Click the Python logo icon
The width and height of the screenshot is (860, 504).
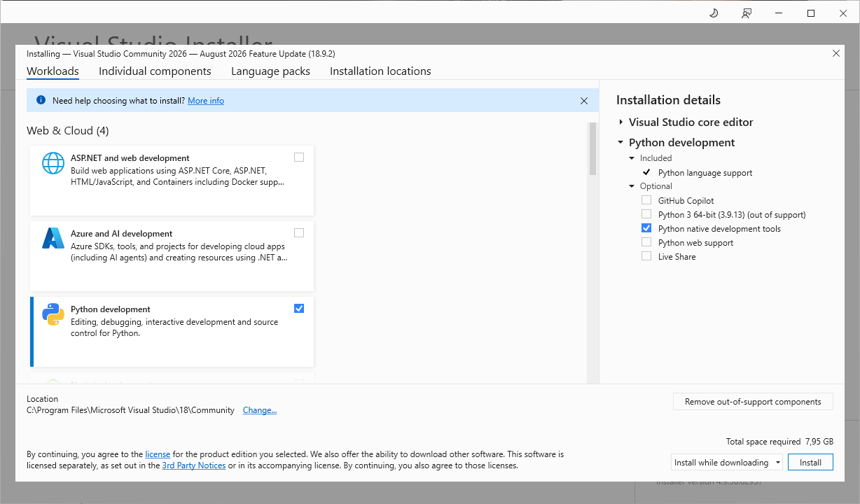pyautogui.click(x=53, y=314)
